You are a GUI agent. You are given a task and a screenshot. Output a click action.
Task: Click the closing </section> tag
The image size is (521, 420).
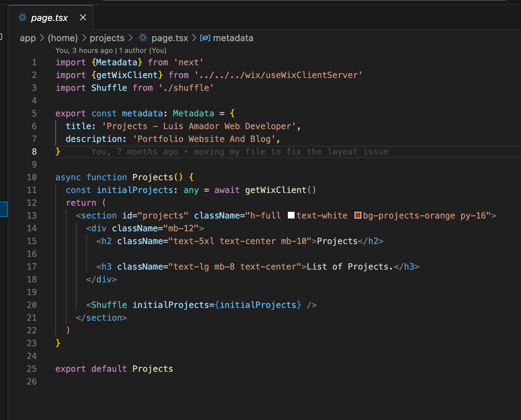point(102,318)
